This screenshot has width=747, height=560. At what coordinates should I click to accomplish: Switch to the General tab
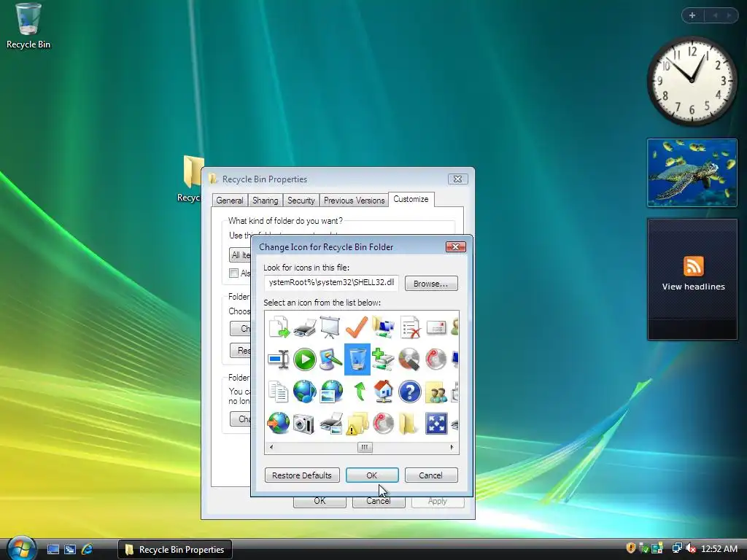click(230, 201)
